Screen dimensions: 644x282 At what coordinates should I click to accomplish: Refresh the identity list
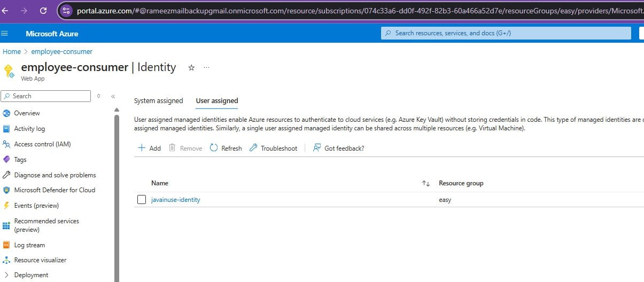coord(226,148)
